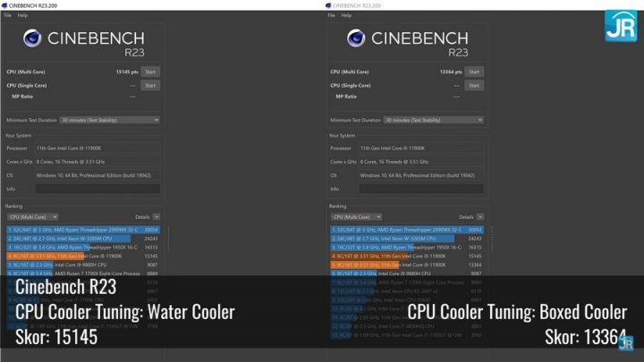Select Threadripper 1950X ranking row, right window

(x=407, y=247)
